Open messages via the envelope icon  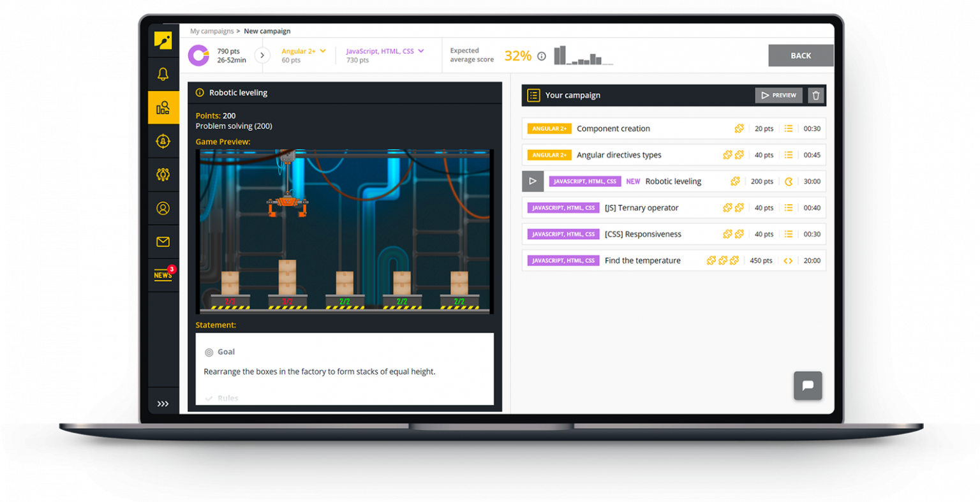coord(163,242)
